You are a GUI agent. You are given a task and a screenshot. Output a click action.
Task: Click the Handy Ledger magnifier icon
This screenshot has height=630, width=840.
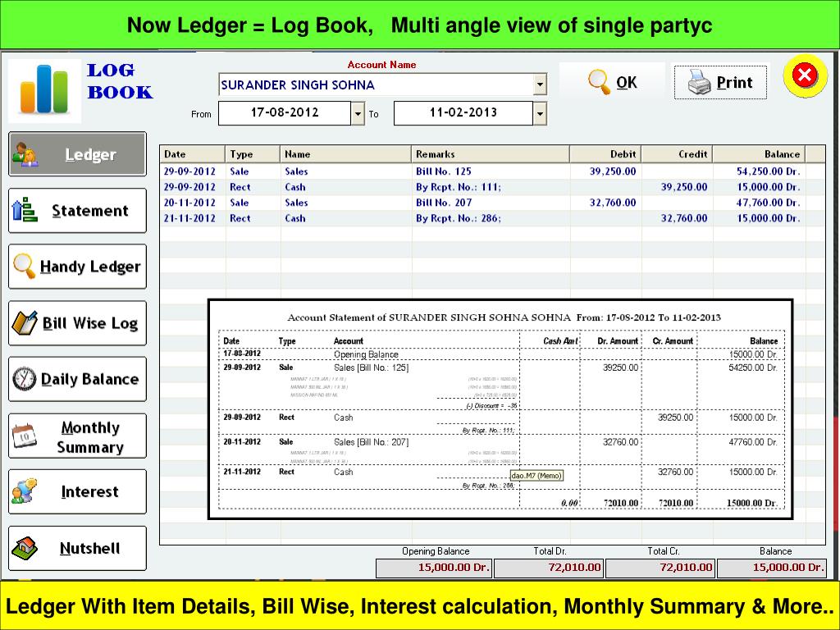click(x=24, y=267)
